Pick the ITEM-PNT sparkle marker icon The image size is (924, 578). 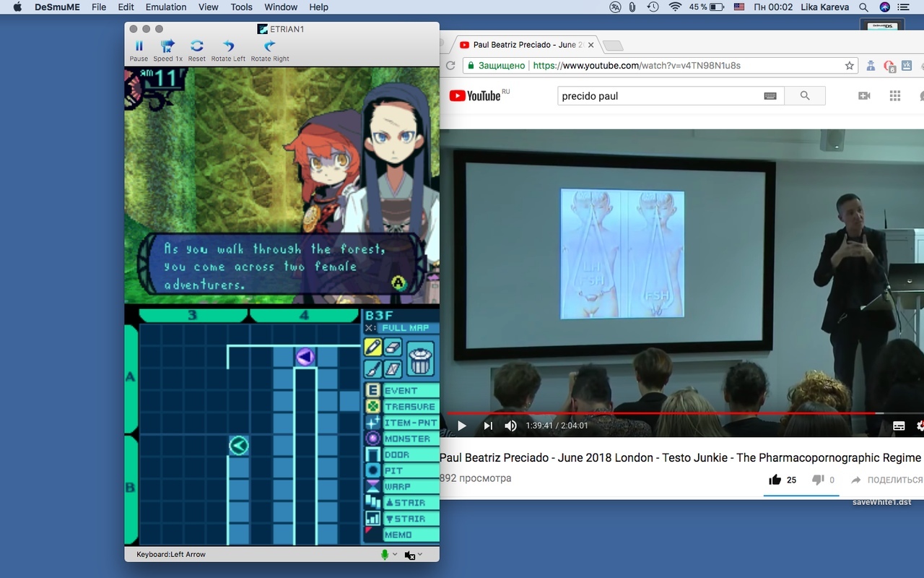pyautogui.click(x=372, y=423)
